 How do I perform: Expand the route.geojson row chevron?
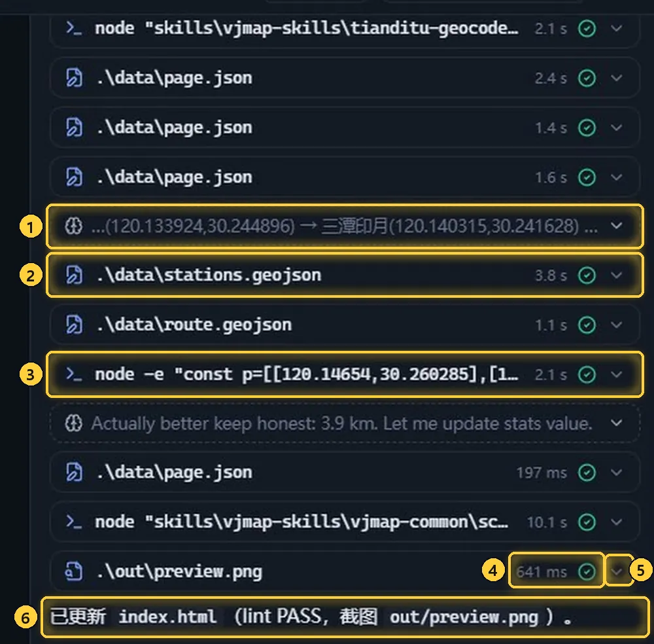pyautogui.click(x=617, y=325)
